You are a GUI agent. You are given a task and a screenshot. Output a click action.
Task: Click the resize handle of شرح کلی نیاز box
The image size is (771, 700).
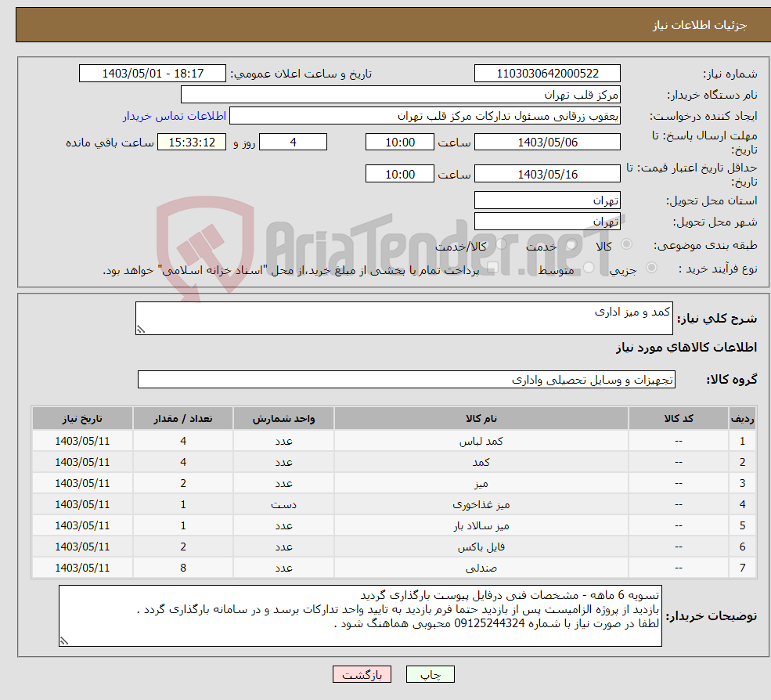coord(141,330)
